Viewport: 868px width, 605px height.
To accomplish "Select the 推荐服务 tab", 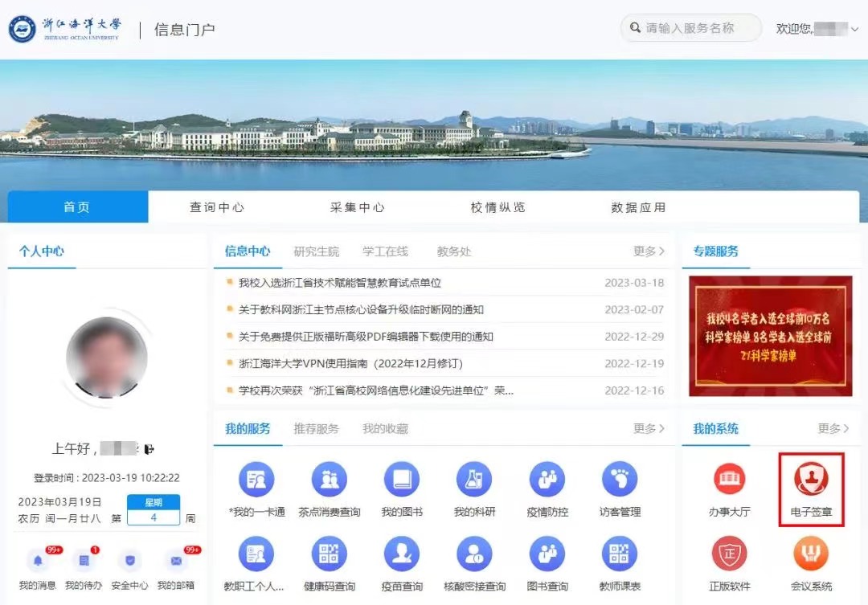I will [x=317, y=428].
